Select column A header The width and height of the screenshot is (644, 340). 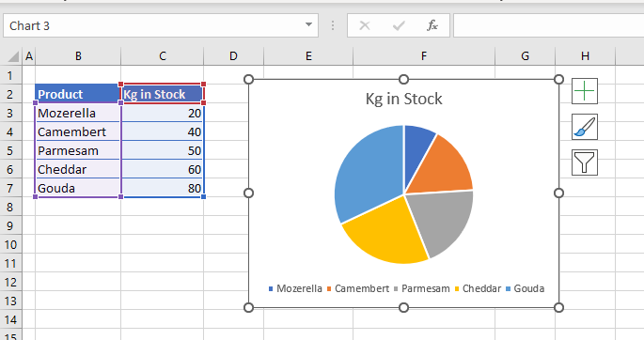tap(29, 56)
